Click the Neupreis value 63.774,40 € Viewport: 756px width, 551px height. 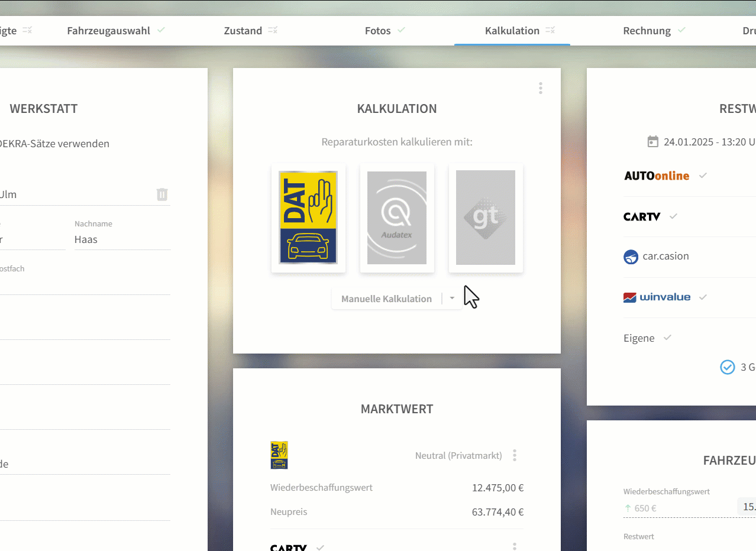pos(498,512)
